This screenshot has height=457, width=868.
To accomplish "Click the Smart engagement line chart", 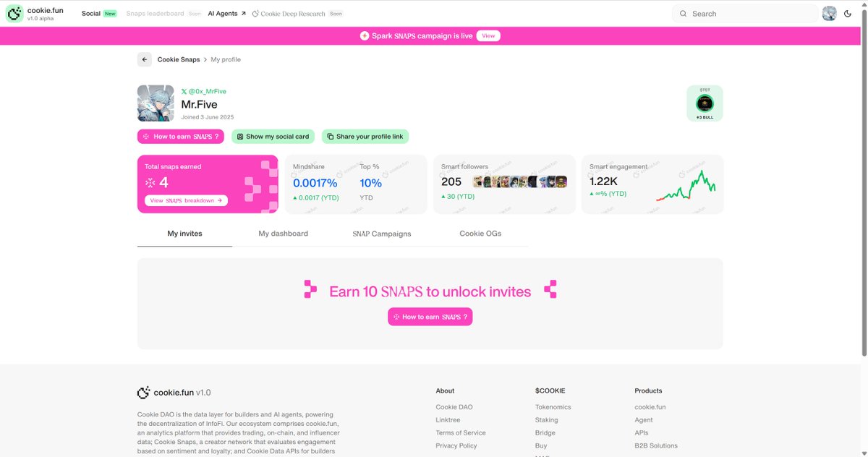I will [x=686, y=186].
